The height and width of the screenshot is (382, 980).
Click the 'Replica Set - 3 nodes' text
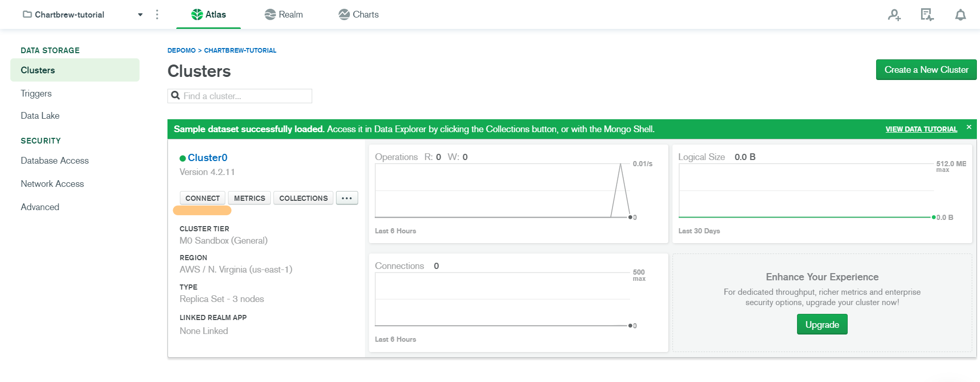(x=222, y=299)
